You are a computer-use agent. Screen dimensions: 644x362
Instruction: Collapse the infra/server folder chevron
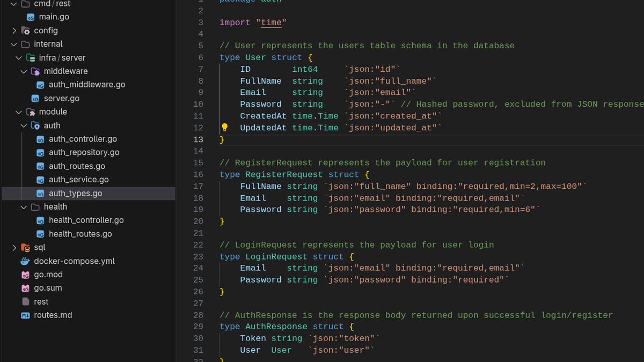point(19,58)
